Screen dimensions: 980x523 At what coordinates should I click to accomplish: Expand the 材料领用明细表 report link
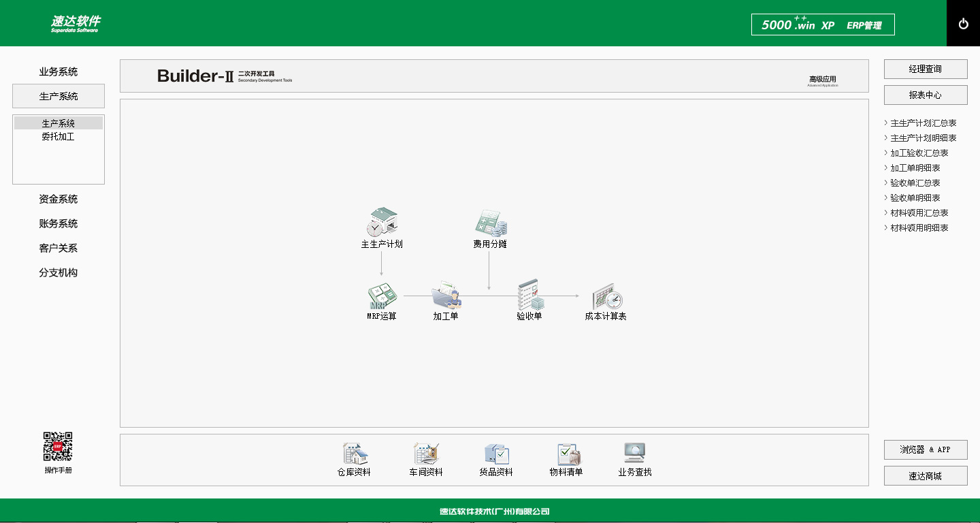pyautogui.click(x=919, y=228)
